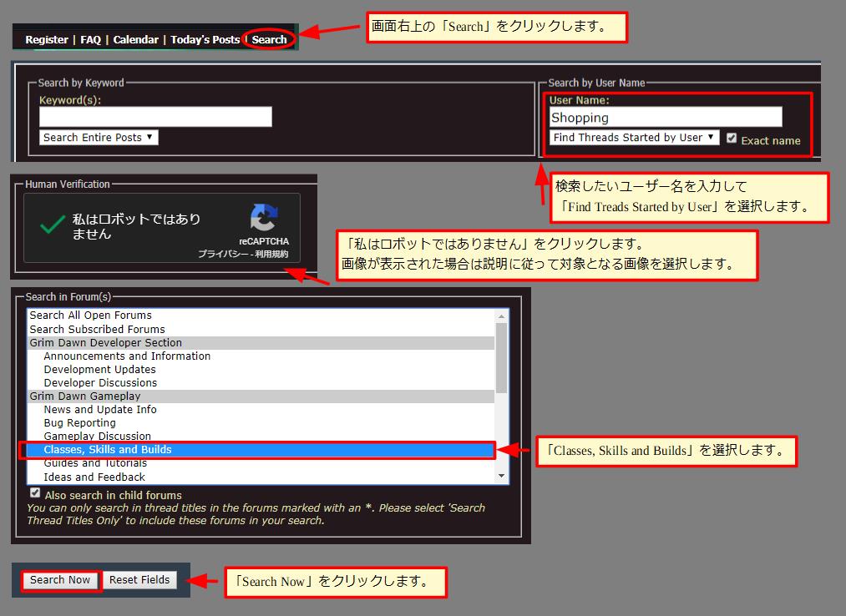Click the Keyword(s) text field
Viewport: 846px width, 616px height.
155,117
